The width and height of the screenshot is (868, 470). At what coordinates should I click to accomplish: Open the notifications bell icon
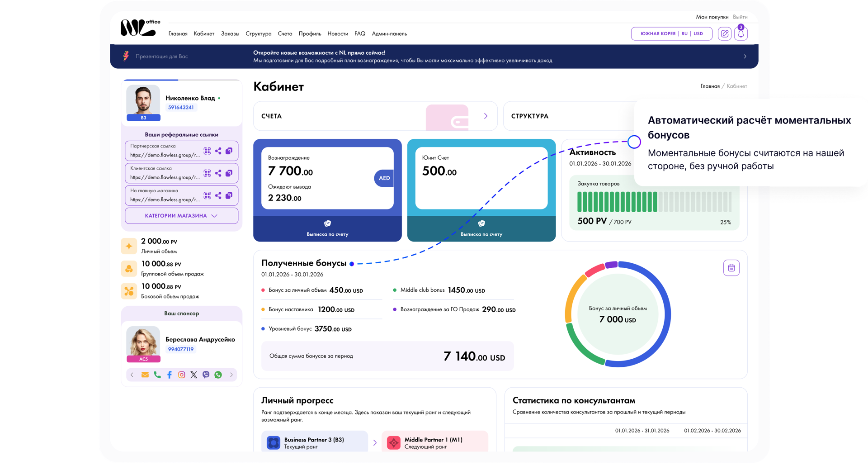point(741,34)
